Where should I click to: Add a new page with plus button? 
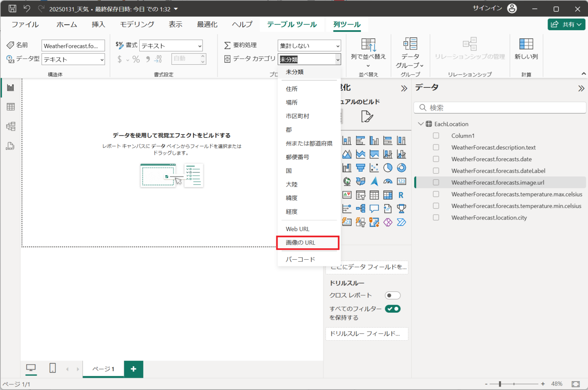(x=133, y=369)
